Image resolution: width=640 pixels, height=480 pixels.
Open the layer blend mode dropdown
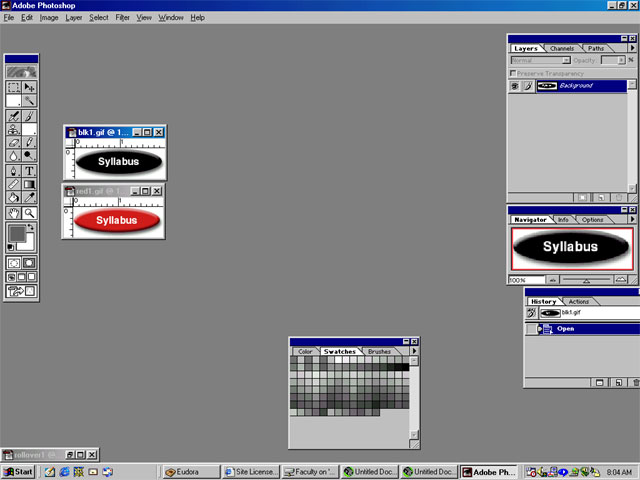point(540,60)
